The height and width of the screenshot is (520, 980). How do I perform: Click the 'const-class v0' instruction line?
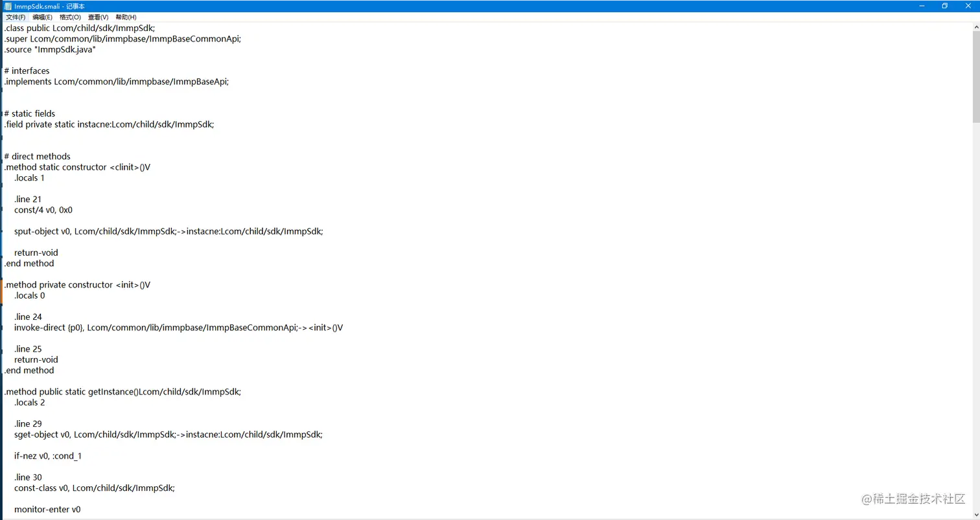click(x=95, y=488)
